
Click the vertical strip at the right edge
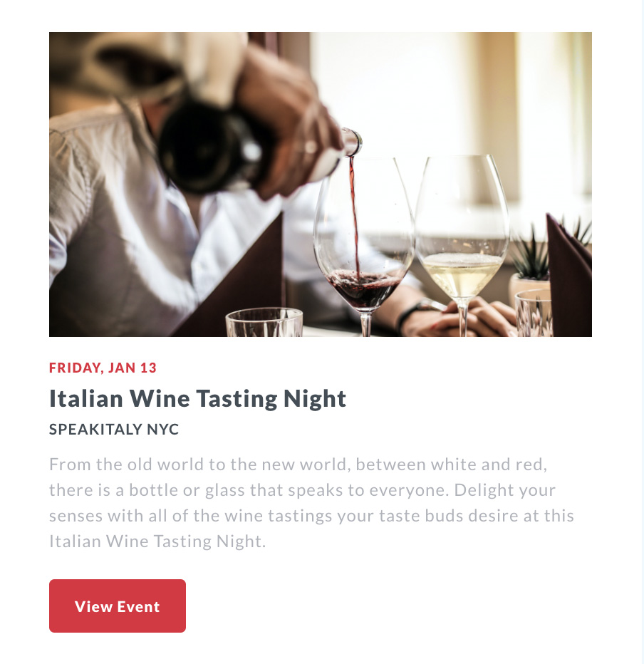[x=643, y=332]
